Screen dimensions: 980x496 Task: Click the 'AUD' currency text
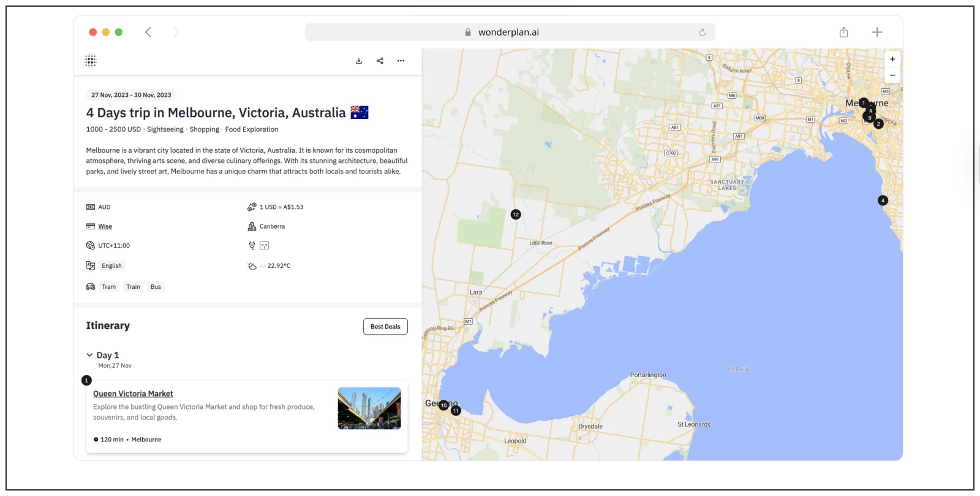[104, 207]
